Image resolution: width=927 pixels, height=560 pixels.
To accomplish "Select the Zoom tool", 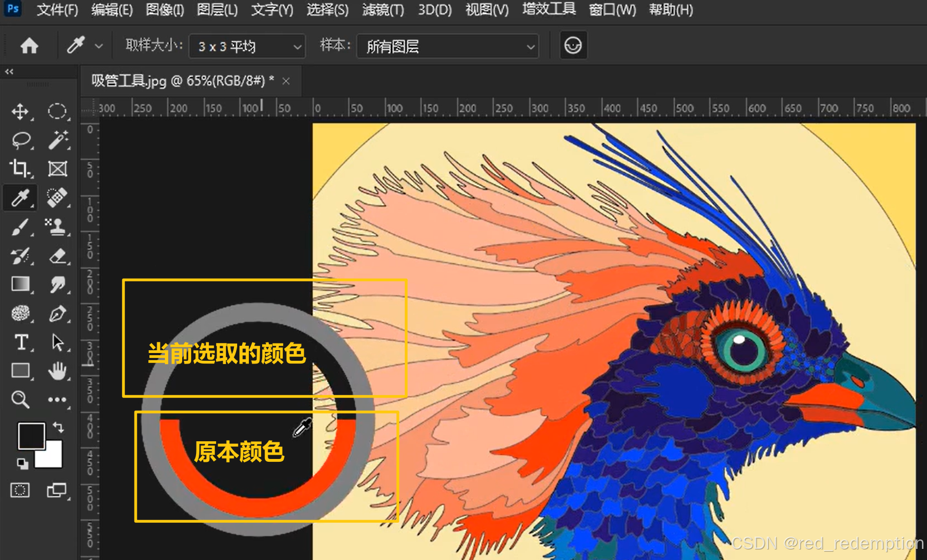I will (x=21, y=399).
